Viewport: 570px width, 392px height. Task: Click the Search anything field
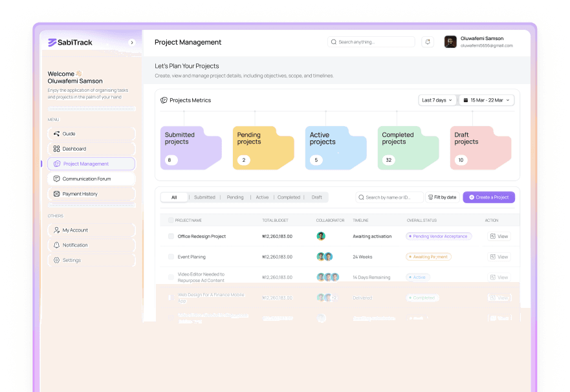pyautogui.click(x=371, y=42)
